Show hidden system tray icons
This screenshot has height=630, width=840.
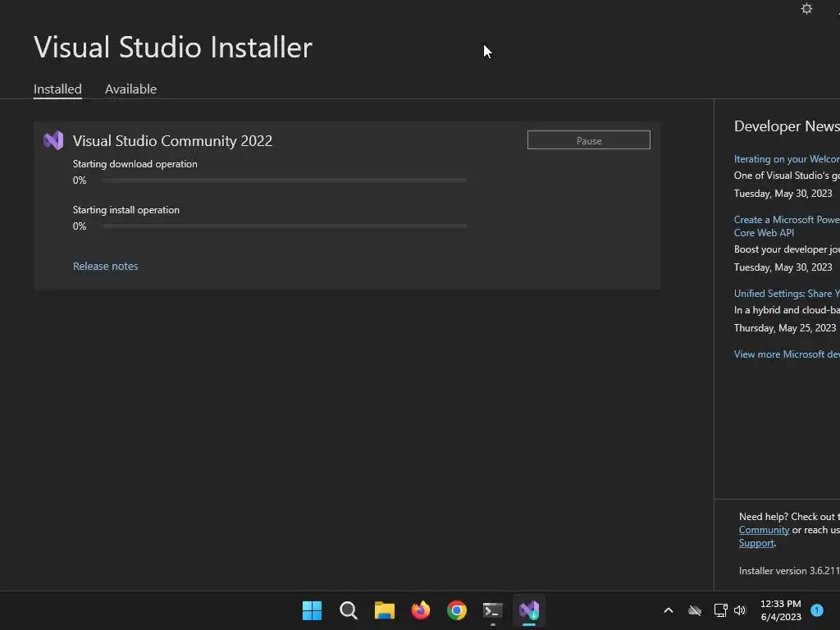click(668, 610)
